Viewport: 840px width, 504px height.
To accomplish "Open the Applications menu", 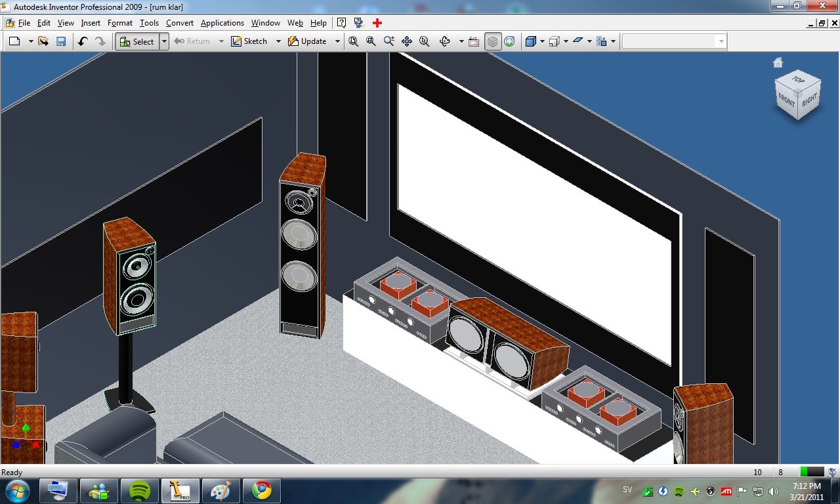I will point(222,23).
